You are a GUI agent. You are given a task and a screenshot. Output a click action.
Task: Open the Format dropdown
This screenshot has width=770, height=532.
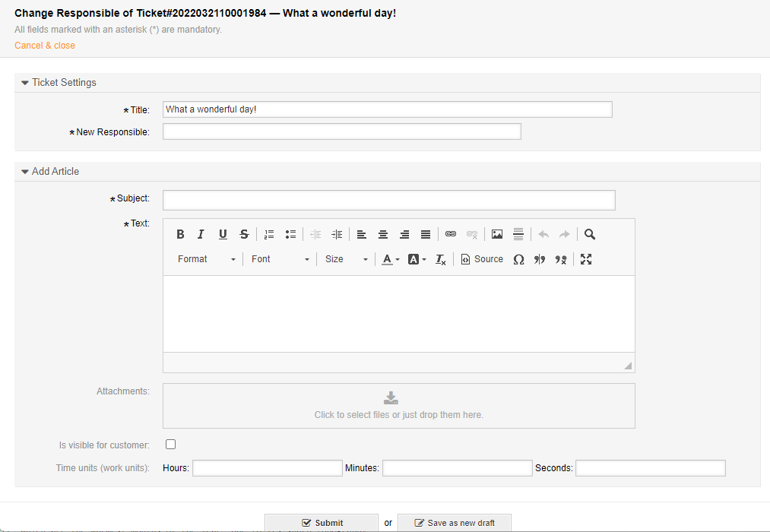(x=206, y=259)
